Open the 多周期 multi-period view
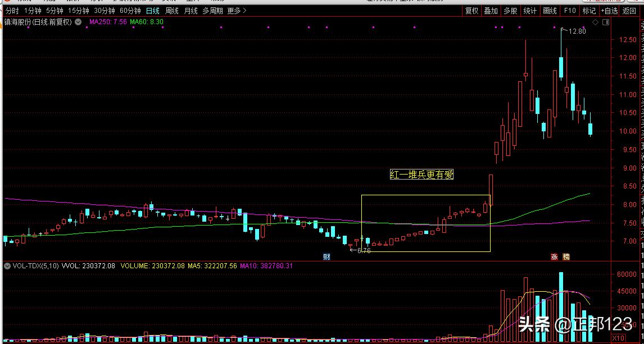The image size is (644, 344). click(x=212, y=11)
